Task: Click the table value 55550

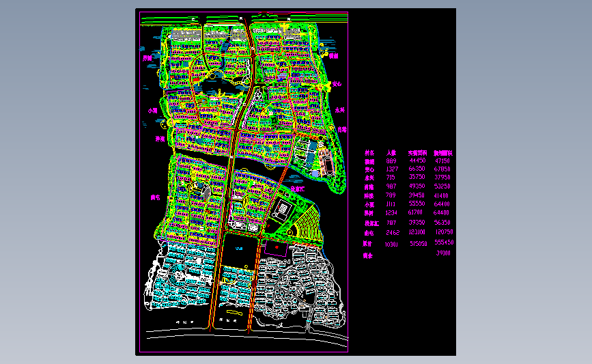Action: coord(417,204)
